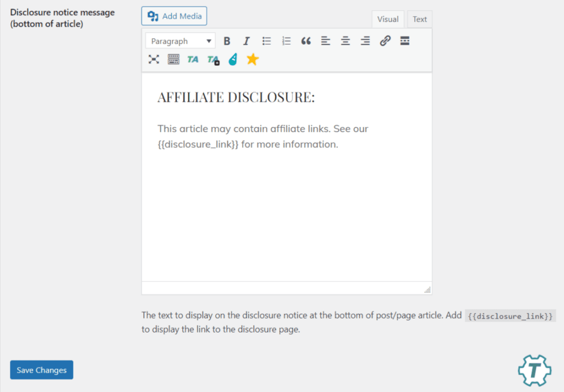The height and width of the screenshot is (392, 564).
Task: Enable distraction-free fullscreen mode
Action: 154,59
